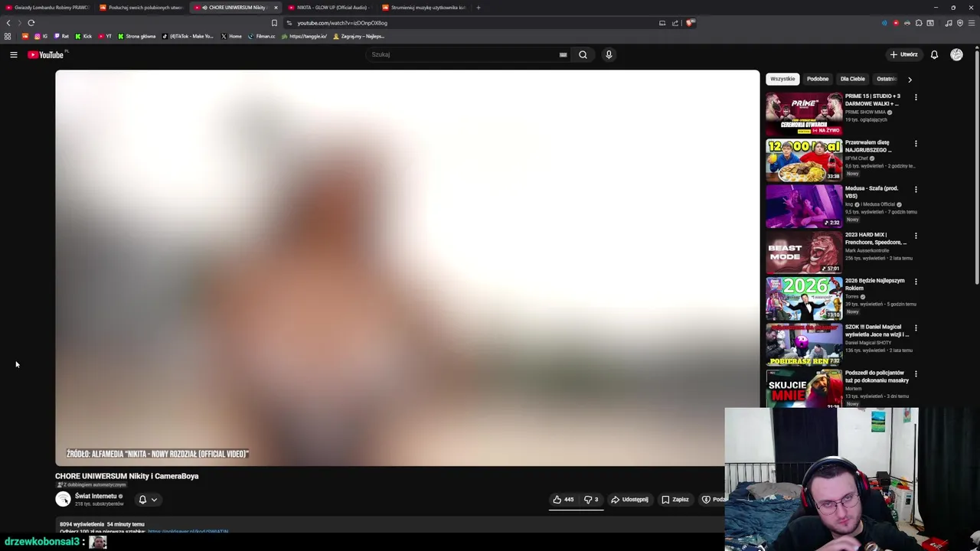Image resolution: width=980 pixels, height=551 pixels.
Task: Reload the current page
Action: 31,23
